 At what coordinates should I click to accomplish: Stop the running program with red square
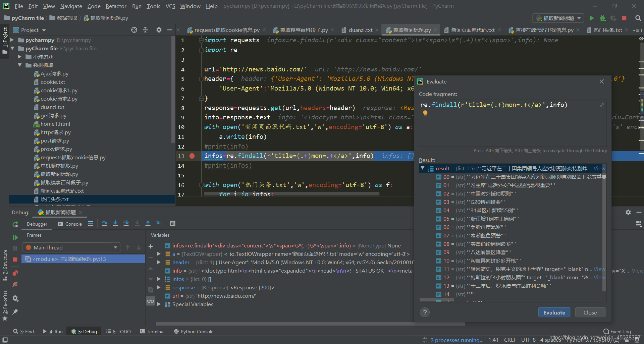pyautogui.click(x=624, y=18)
